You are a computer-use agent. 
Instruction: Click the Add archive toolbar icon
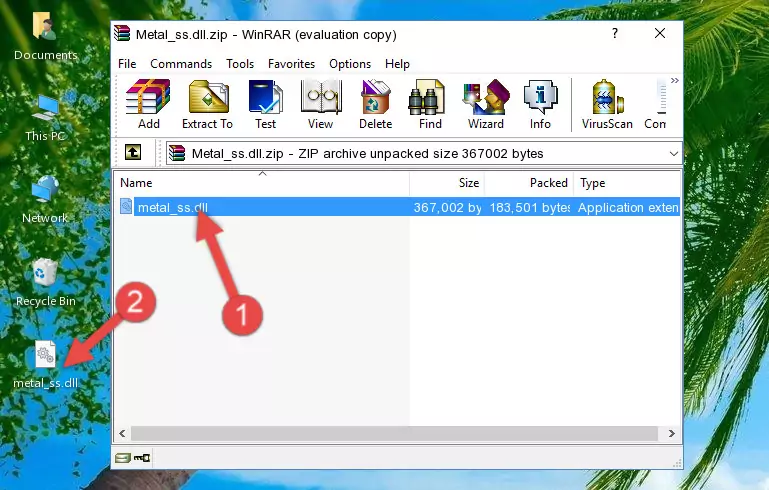coord(148,104)
